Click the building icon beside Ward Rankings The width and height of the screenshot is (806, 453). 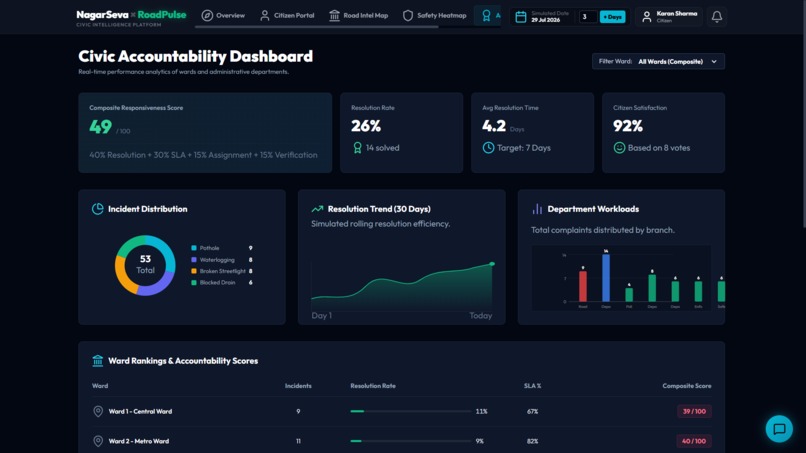pos(97,360)
